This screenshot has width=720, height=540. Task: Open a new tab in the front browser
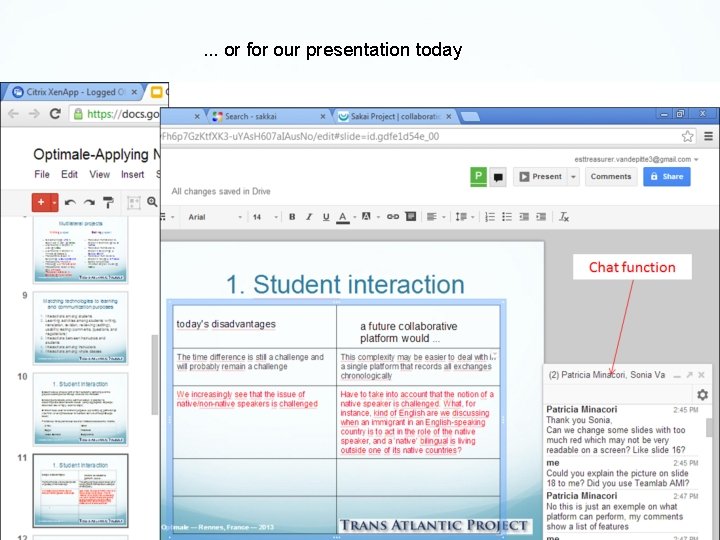tap(470, 117)
